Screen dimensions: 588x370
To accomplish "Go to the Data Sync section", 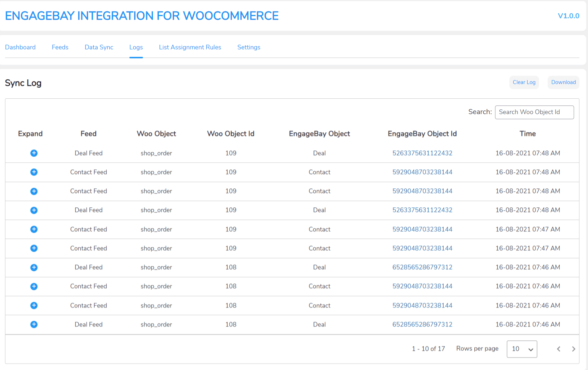I will tap(99, 47).
